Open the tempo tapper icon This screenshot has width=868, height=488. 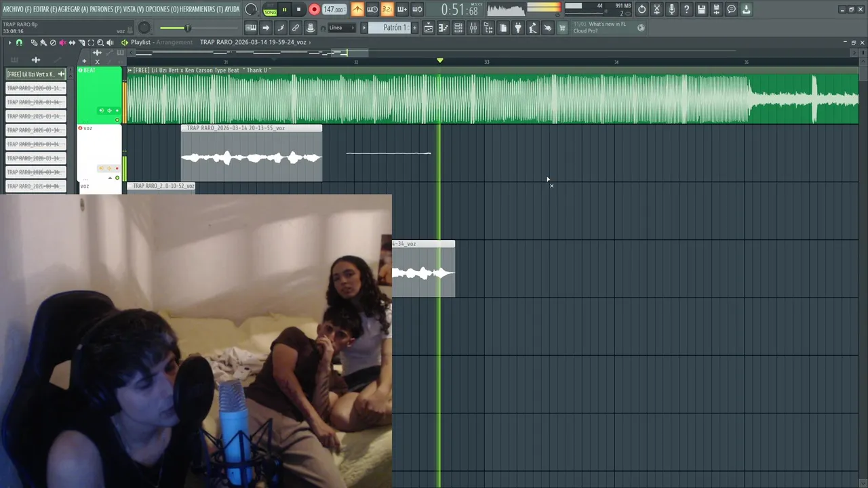pos(533,28)
